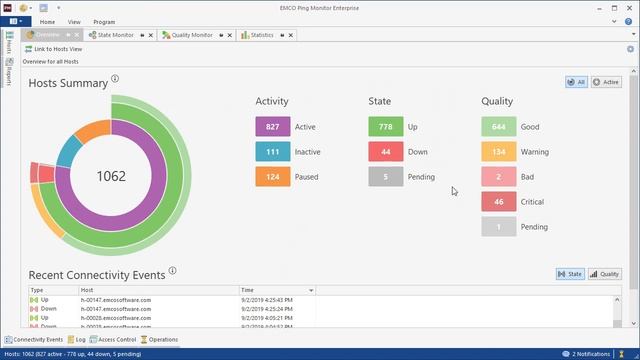Click Link to Hosts View
The width and height of the screenshot is (640, 360).
pyautogui.click(x=53, y=49)
